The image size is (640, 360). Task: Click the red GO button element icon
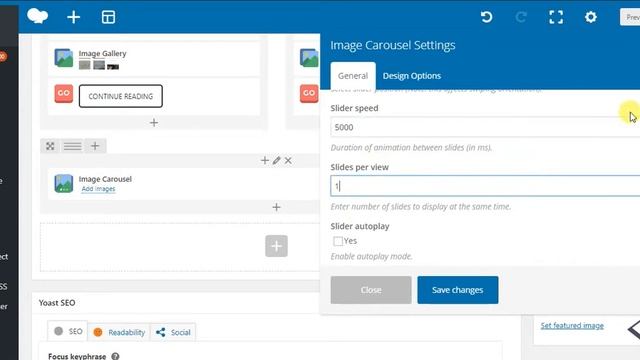coord(64,93)
